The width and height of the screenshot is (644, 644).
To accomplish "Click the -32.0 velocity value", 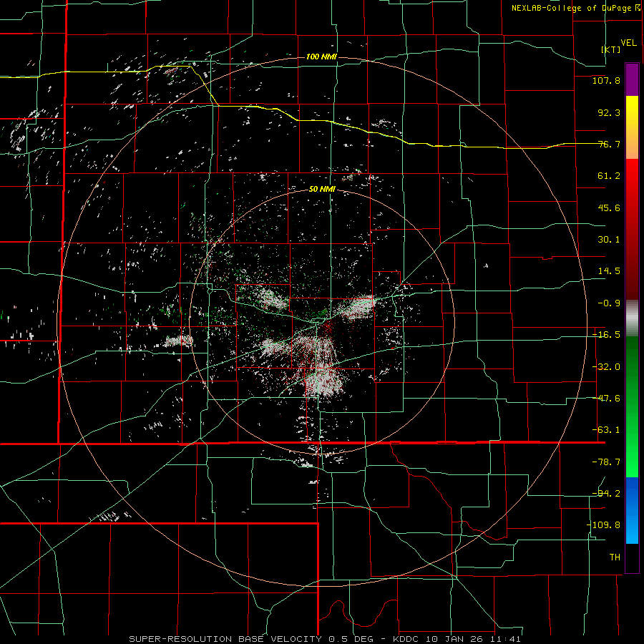I will click(606, 367).
